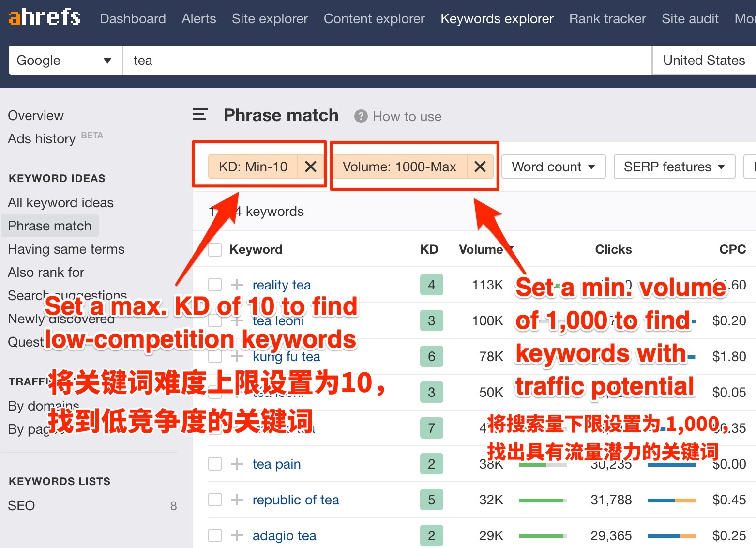Check the select-all checkbox in table header
This screenshot has width=756, height=548.
point(214,249)
